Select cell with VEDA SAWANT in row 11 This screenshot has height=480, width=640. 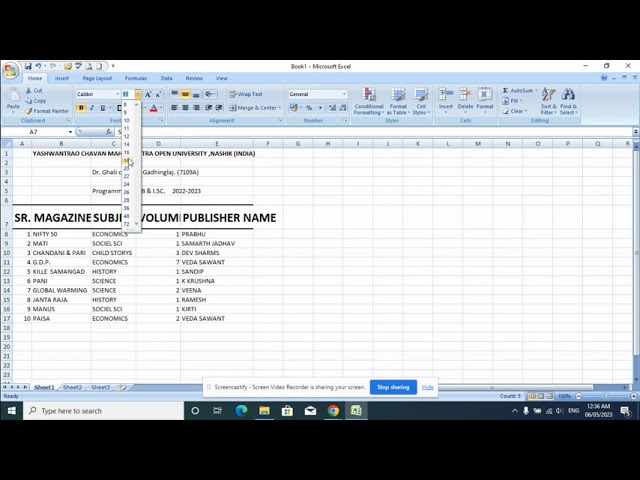coord(217,262)
